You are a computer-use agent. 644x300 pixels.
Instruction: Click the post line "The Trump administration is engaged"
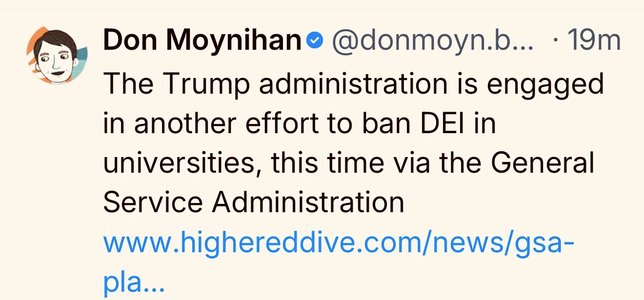tap(353, 83)
